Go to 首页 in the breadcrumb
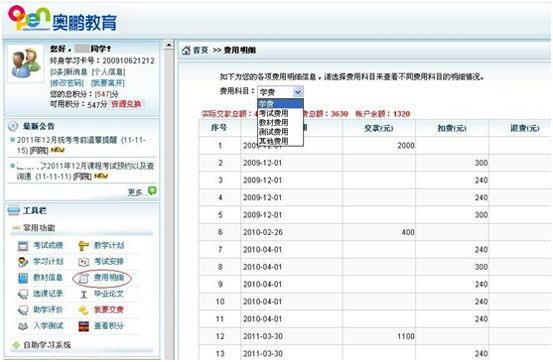The image size is (553, 362). click(200, 50)
